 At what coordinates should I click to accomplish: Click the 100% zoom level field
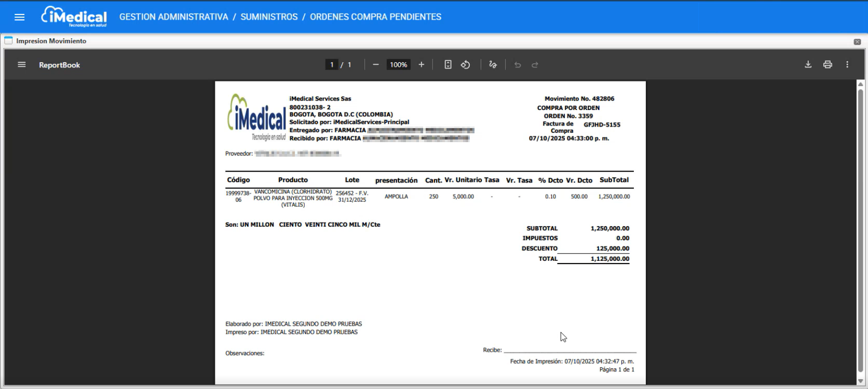[398, 65]
